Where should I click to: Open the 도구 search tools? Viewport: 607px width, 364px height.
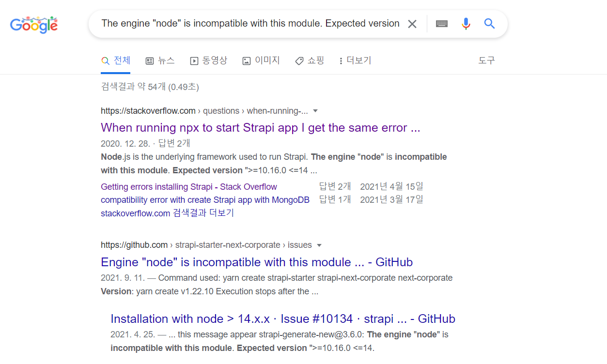(x=486, y=61)
